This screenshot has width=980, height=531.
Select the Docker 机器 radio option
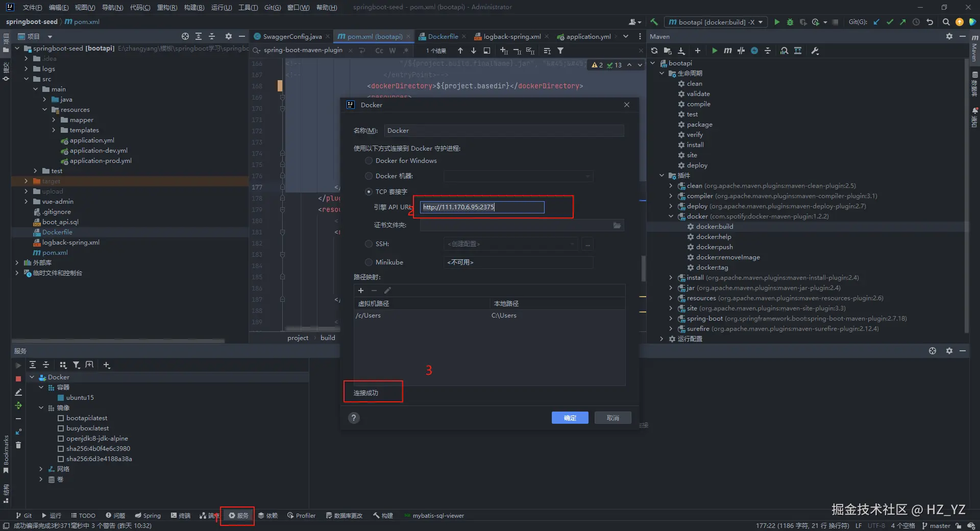click(369, 176)
